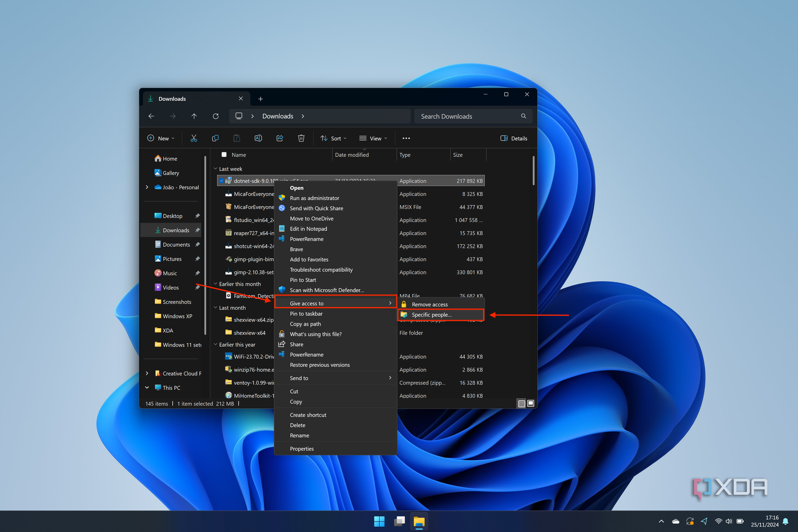Screen dimensions: 798x532
Task: Click chevron after Downloads in address bar
Action: click(x=303, y=116)
